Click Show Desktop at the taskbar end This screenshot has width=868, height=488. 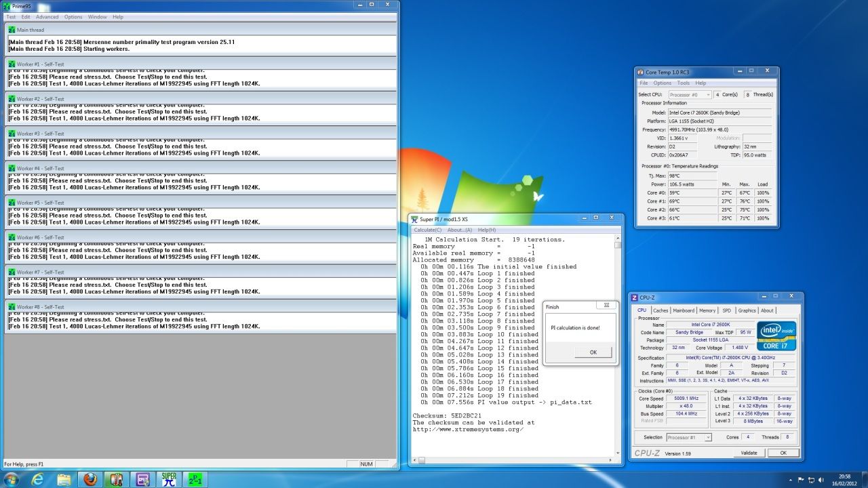[865, 479]
